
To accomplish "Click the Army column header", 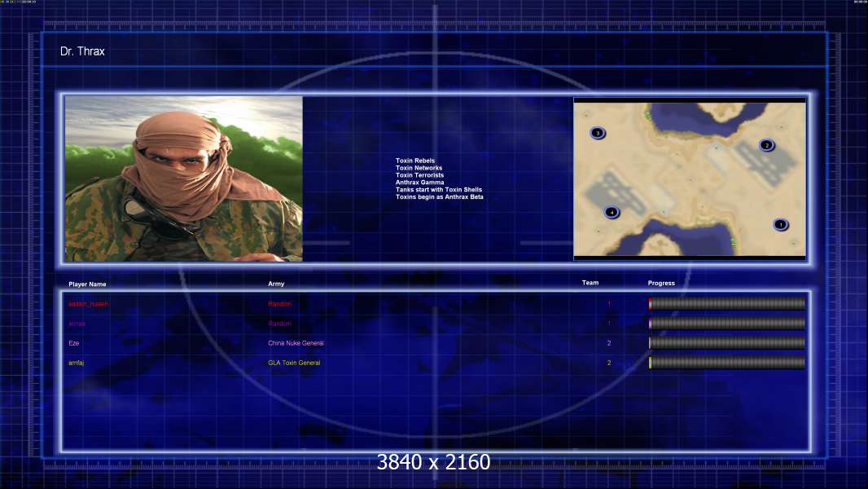I will coord(276,284).
